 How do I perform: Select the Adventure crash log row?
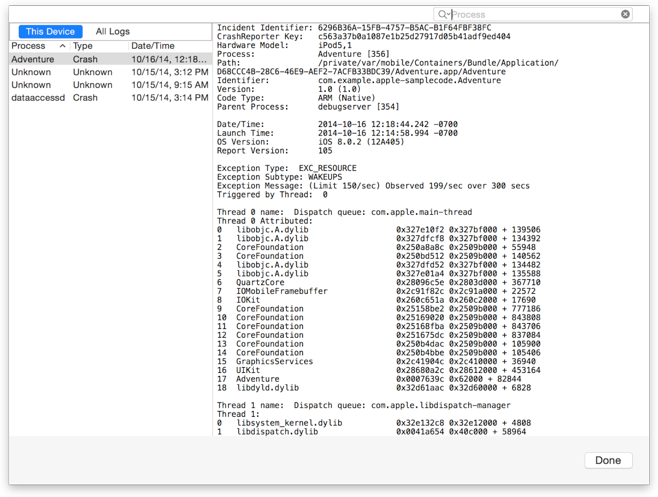110,59
